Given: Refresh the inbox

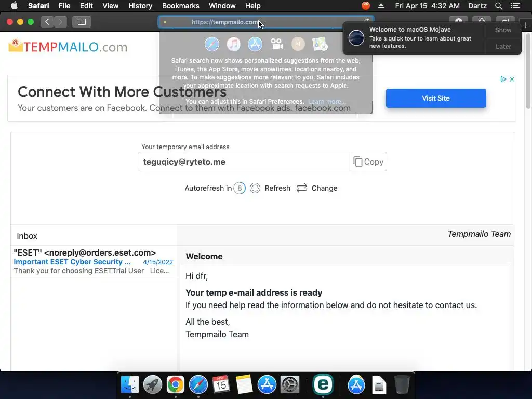Looking at the screenshot, I should [270, 188].
